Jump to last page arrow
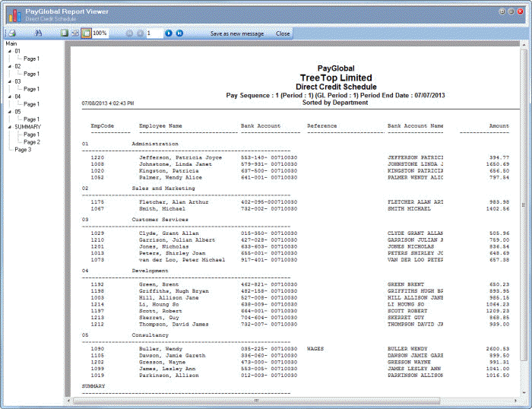The image size is (532, 409). click(179, 33)
